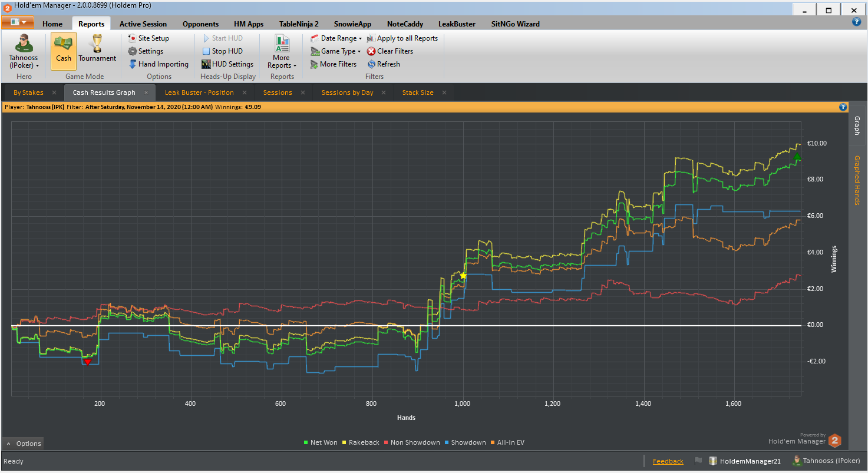
Task: Close the Stack Size tab
Action: (x=444, y=92)
